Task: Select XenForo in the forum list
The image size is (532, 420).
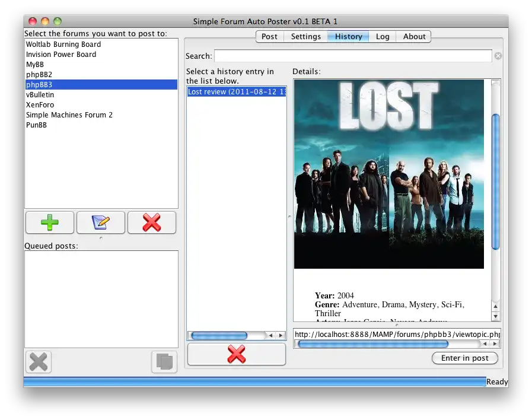Action: pyautogui.click(x=101, y=105)
